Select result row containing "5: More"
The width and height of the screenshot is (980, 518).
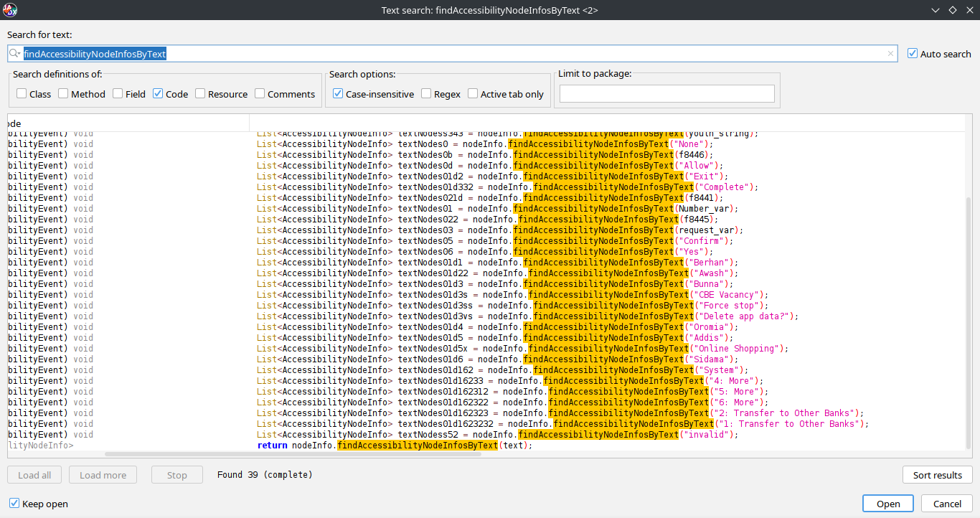(486, 391)
